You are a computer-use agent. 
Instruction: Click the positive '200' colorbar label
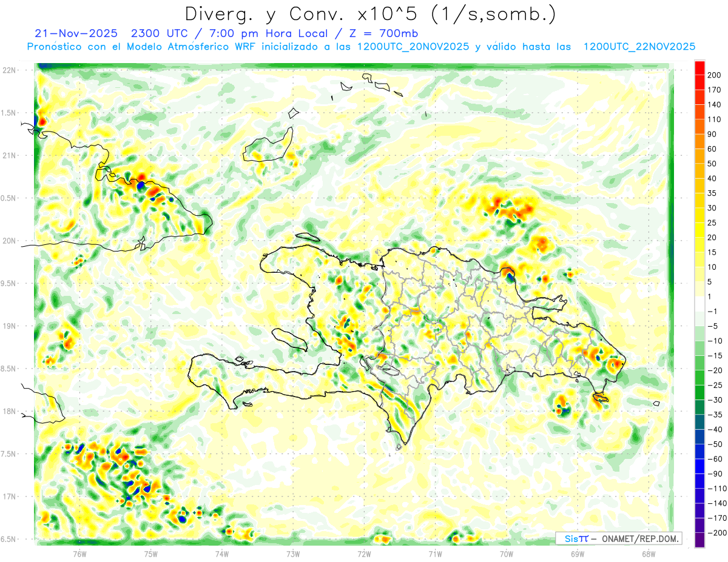point(715,75)
